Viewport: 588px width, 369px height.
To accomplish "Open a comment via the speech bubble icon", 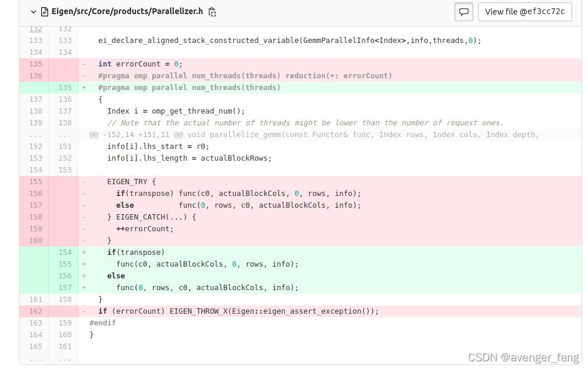I will [464, 12].
